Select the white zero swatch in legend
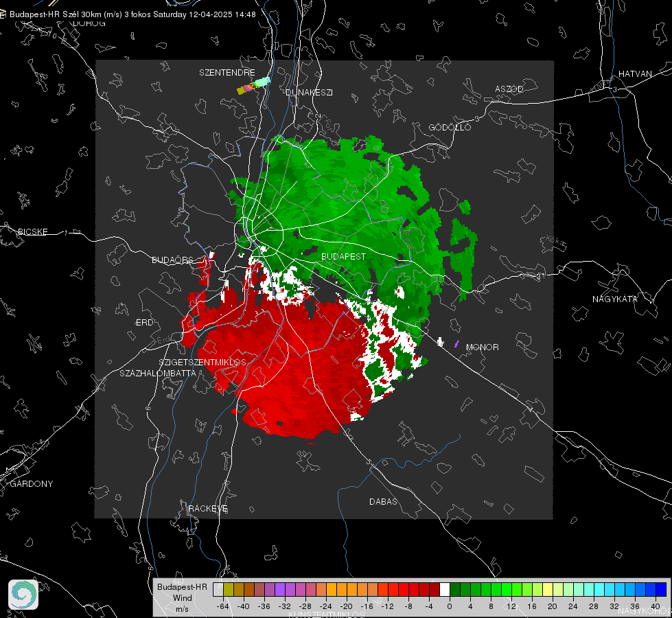The height and width of the screenshot is (618, 672). pyautogui.click(x=444, y=589)
